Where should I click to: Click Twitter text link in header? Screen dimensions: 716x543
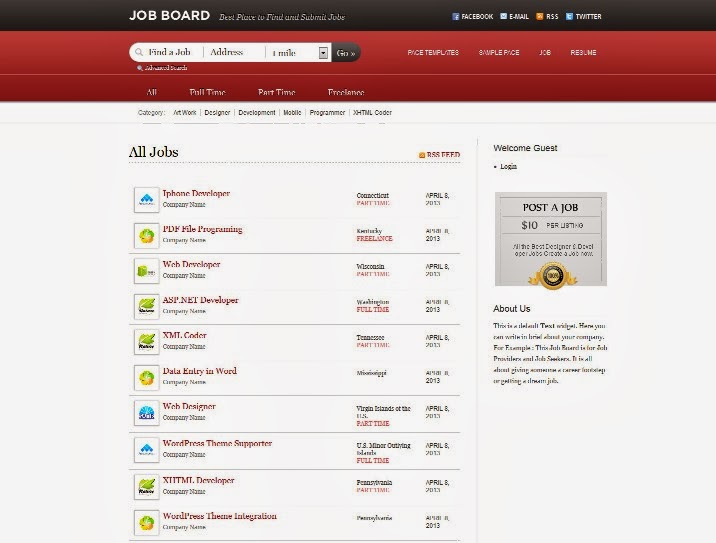coord(588,16)
